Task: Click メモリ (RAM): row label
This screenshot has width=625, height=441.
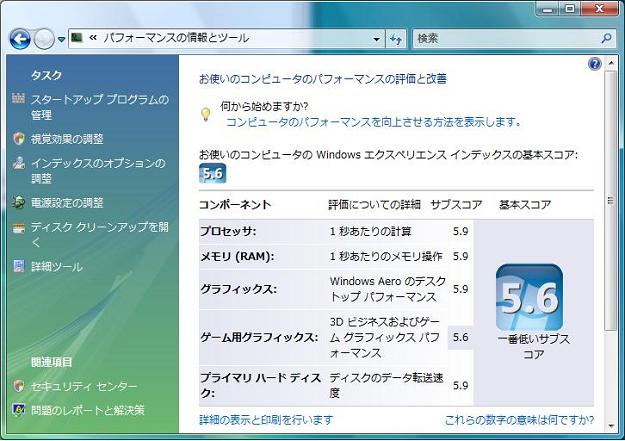Action: (237, 256)
